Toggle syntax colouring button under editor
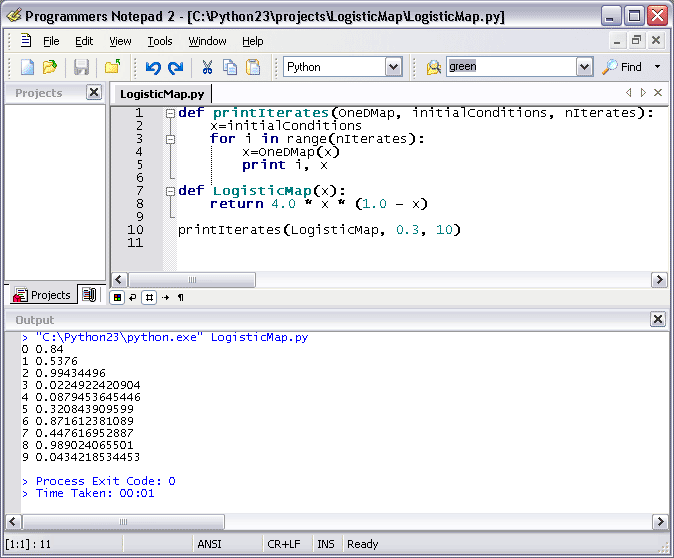Viewport: 674px width, 558px height. coord(117,297)
